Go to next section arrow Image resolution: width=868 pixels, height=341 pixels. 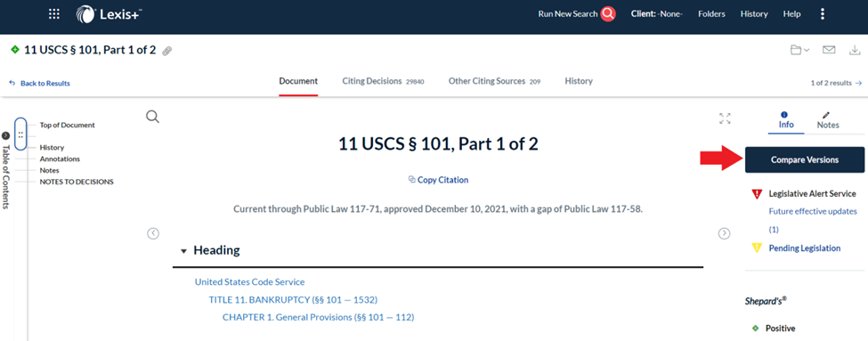[x=724, y=233]
